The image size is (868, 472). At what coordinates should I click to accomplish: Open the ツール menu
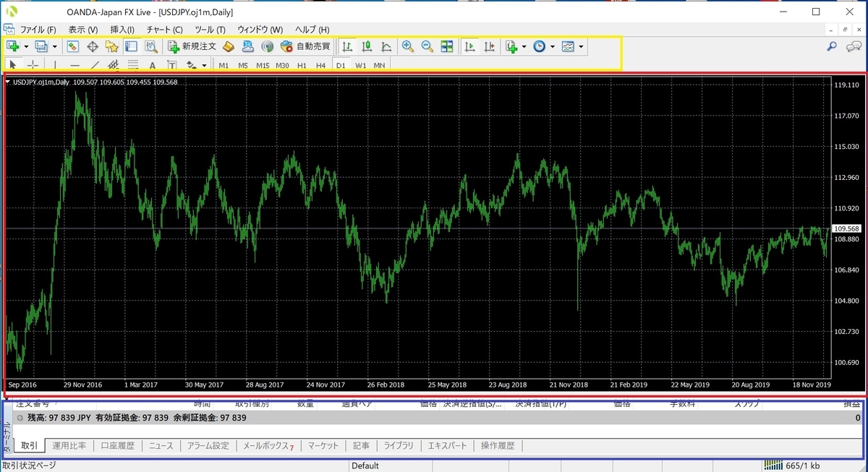pos(210,30)
